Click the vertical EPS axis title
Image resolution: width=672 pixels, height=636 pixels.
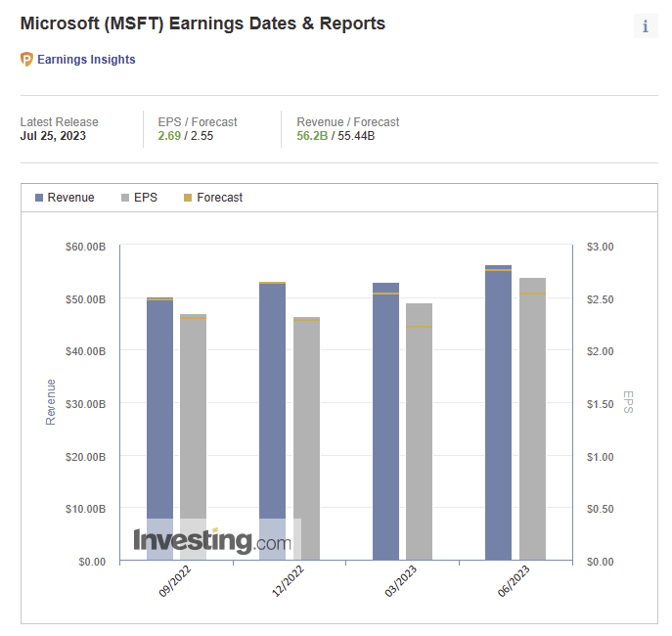[x=628, y=402]
